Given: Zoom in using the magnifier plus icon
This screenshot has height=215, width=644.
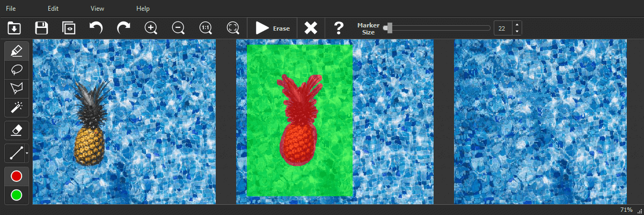Looking at the screenshot, I should pyautogui.click(x=151, y=28).
